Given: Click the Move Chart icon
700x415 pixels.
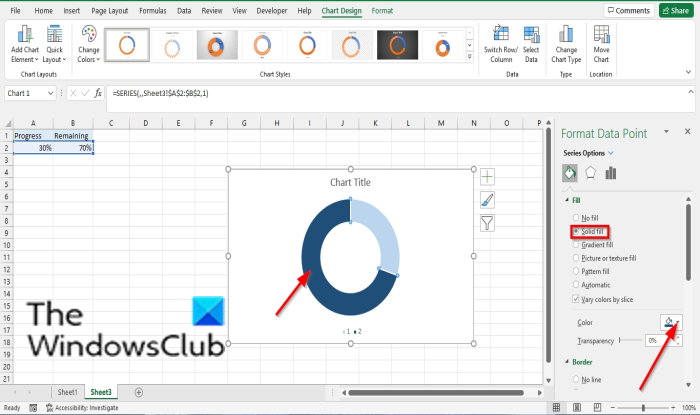Looking at the screenshot, I should [601, 34].
